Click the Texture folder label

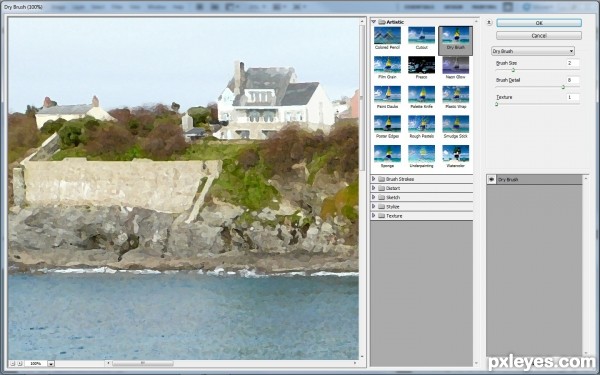pos(394,216)
